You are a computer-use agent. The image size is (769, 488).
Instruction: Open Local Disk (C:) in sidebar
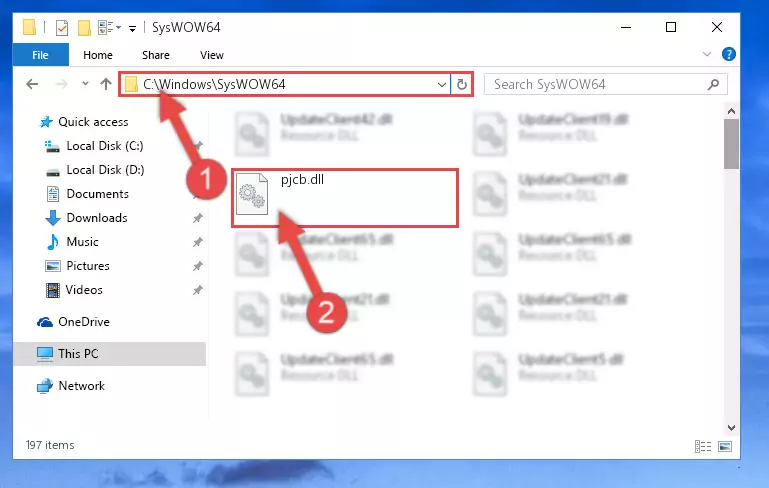104,146
